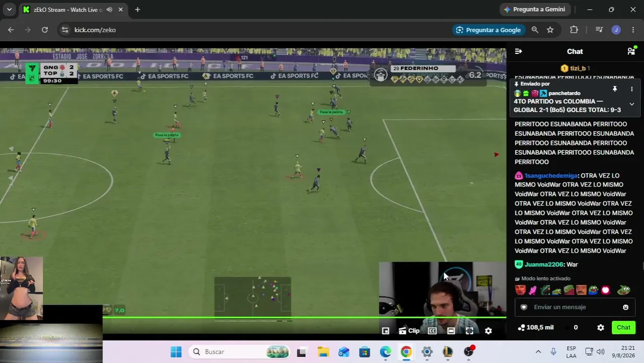Reload the kick.com page
Viewport: 644px width, 363px height.
[45, 30]
